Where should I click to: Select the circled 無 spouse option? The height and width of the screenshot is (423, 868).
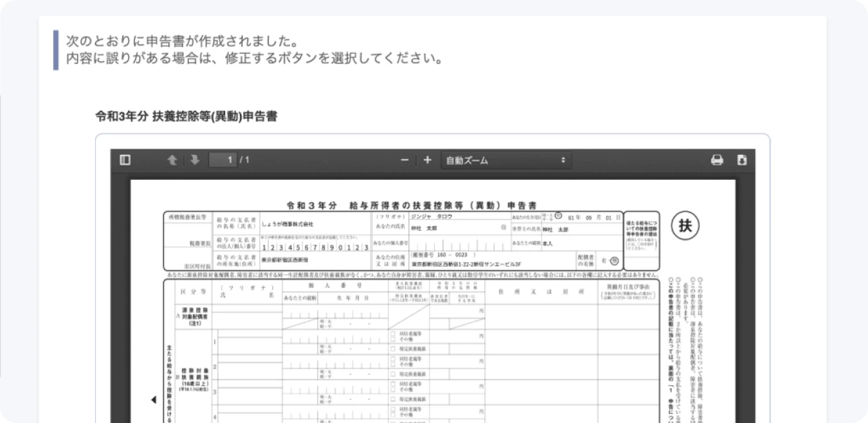tap(614, 261)
